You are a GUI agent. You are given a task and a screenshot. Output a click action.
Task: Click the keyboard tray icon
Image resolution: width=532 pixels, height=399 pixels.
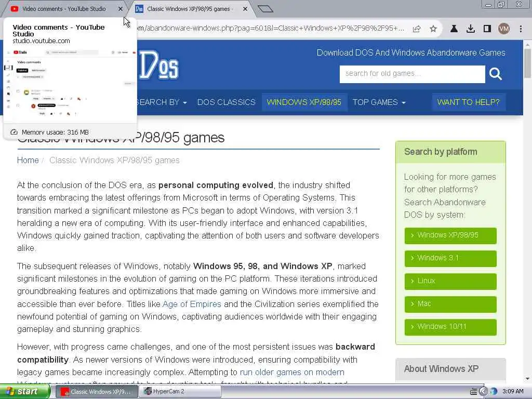(x=474, y=392)
